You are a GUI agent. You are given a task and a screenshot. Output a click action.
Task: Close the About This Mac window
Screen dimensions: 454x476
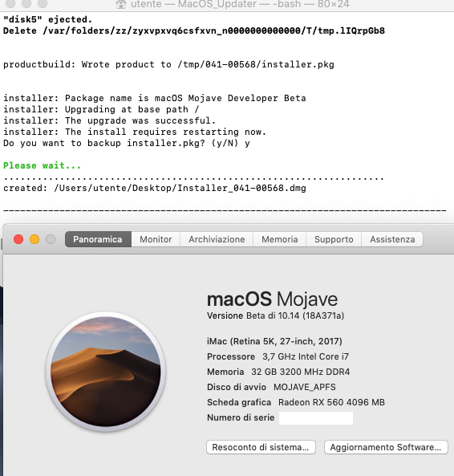click(18, 239)
